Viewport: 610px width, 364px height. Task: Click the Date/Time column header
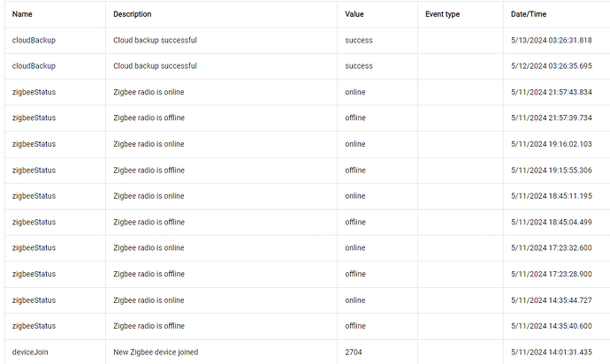529,14
